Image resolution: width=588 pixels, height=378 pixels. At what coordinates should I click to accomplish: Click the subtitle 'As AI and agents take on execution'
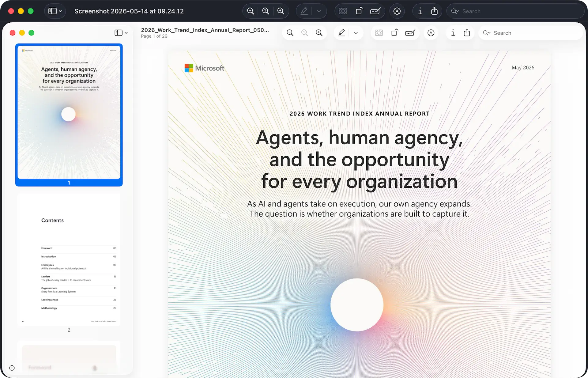point(360,204)
